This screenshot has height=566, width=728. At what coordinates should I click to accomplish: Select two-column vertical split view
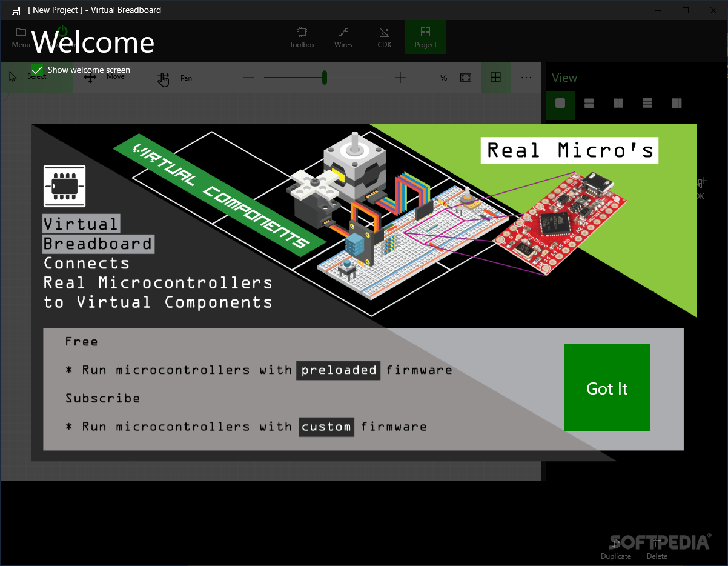(618, 104)
